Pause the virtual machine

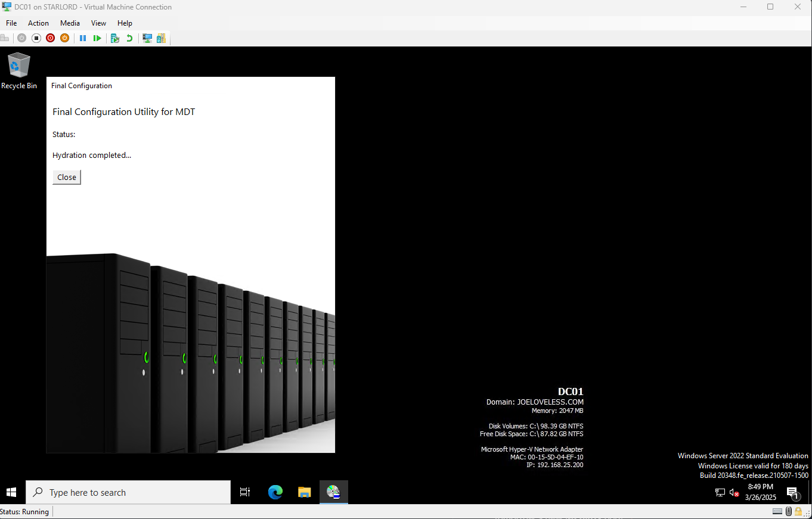point(83,38)
